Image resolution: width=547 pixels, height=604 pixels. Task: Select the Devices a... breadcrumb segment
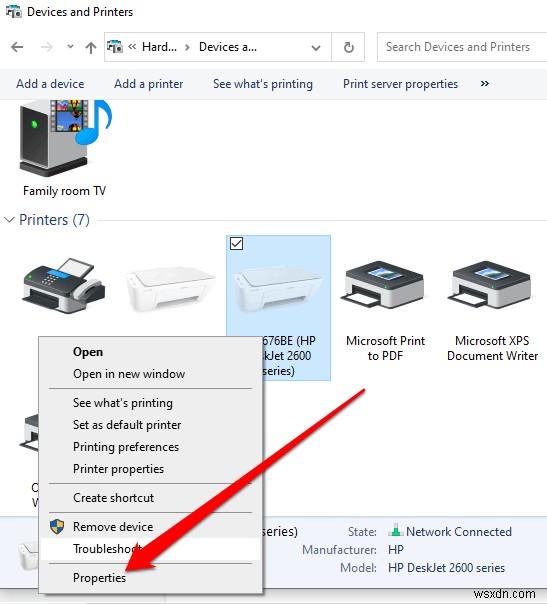(228, 47)
